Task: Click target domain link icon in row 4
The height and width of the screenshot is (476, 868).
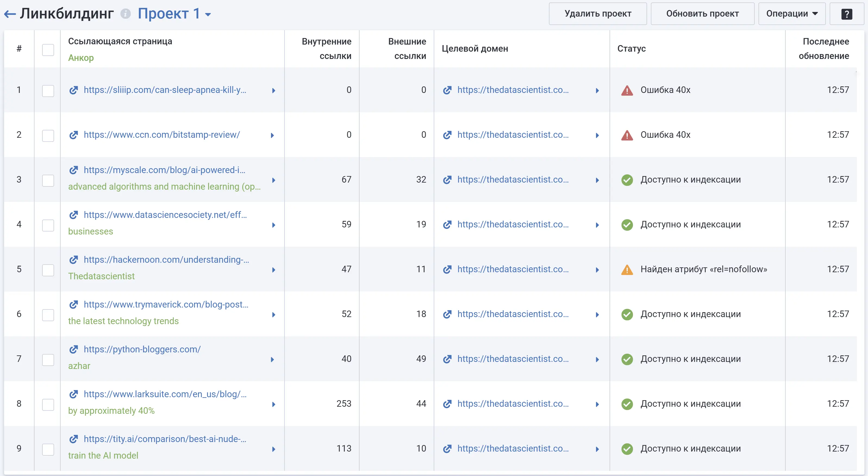Action: [x=447, y=224]
